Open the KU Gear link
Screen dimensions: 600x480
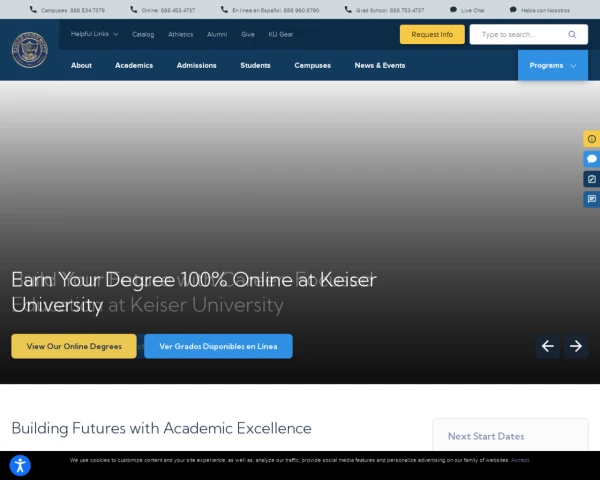[280, 34]
